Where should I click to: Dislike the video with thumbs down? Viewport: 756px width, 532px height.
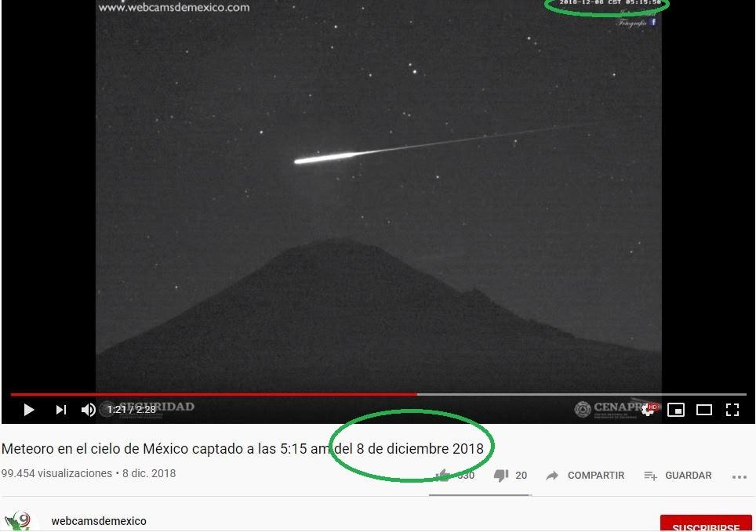501,476
